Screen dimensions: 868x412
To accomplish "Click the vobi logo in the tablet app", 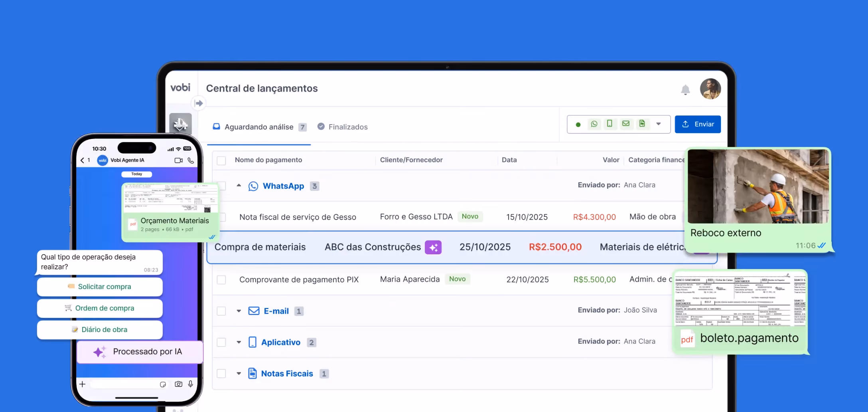I will (180, 87).
